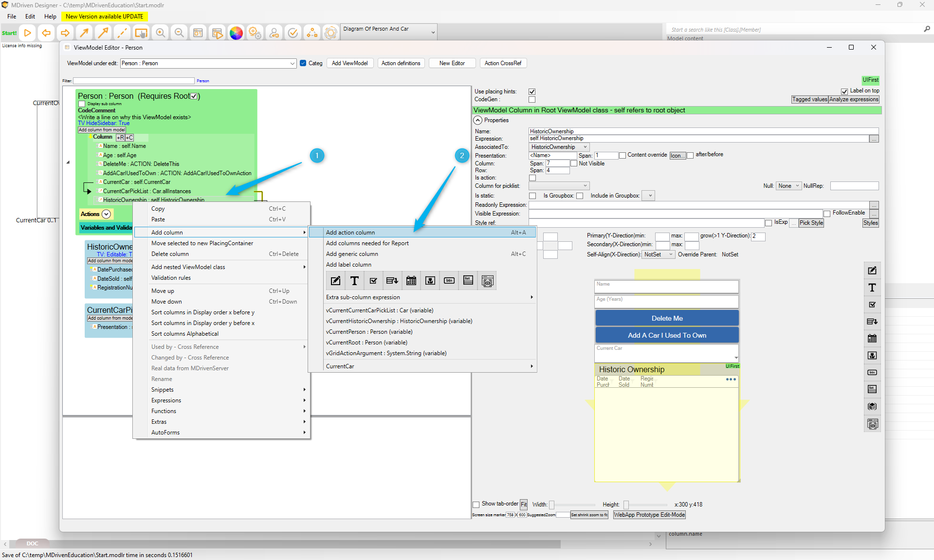This screenshot has width=934, height=560.
Task: Click the list icon in right sidebar
Action: tap(872, 389)
